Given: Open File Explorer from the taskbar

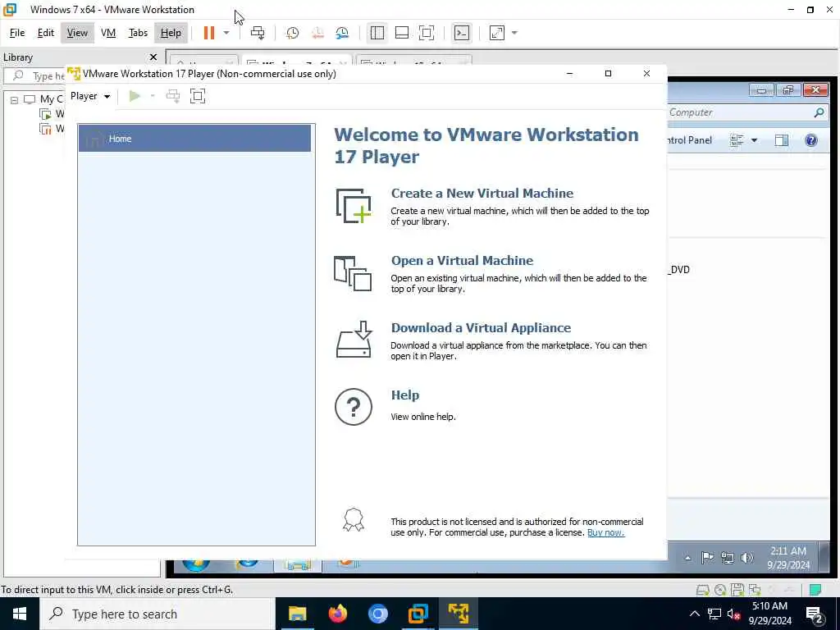Looking at the screenshot, I should click(x=297, y=614).
